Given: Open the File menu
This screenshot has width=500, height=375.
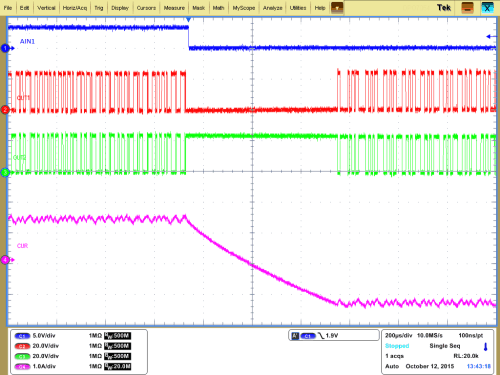Looking at the screenshot, I should click(x=8, y=8).
